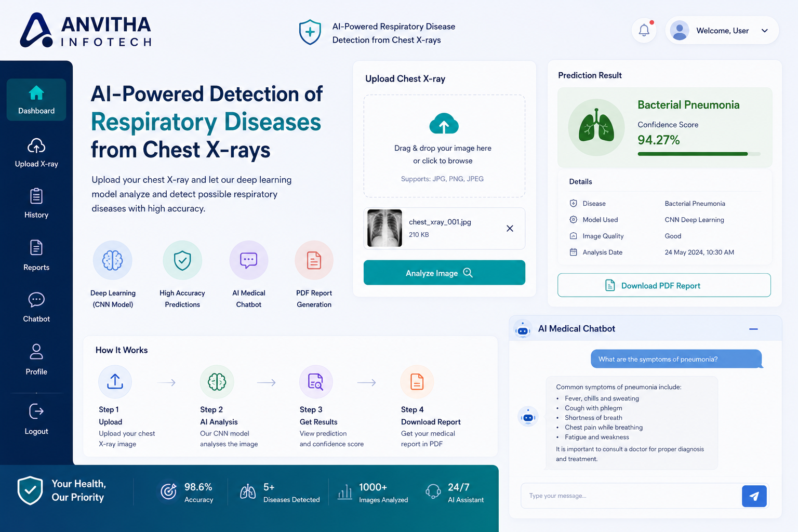Open History in sidebar
Screen dimensions: 798x532
36,204
